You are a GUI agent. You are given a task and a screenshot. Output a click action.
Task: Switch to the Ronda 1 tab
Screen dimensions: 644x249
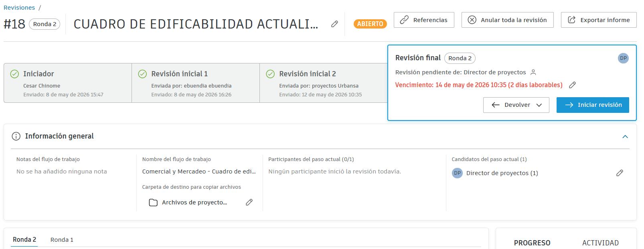(x=62, y=240)
